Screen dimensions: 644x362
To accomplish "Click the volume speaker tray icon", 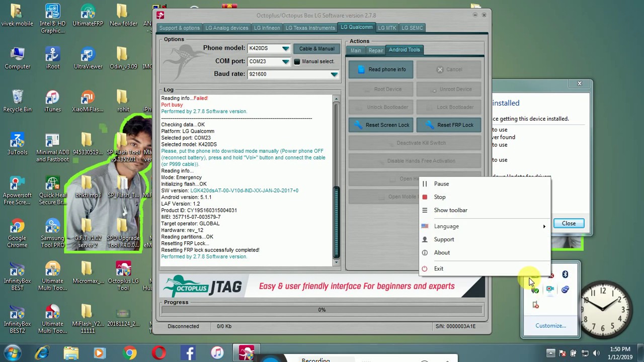I will pos(597,353).
